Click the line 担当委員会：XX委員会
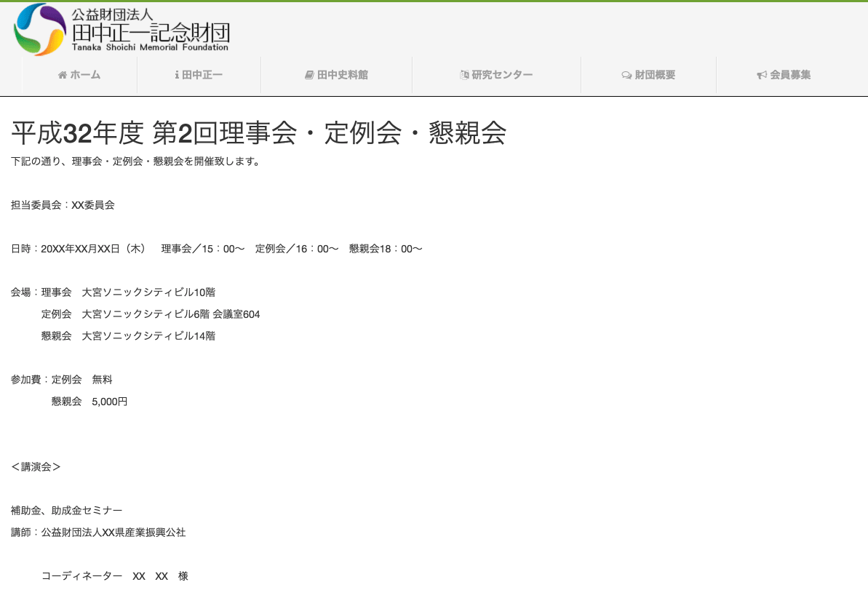 coord(63,205)
